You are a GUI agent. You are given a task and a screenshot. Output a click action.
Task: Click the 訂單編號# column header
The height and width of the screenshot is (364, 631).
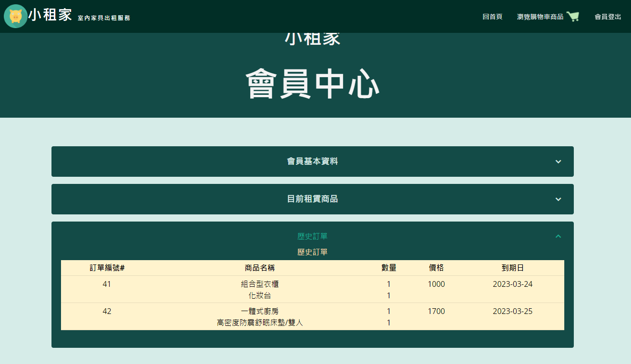point(107,268)
